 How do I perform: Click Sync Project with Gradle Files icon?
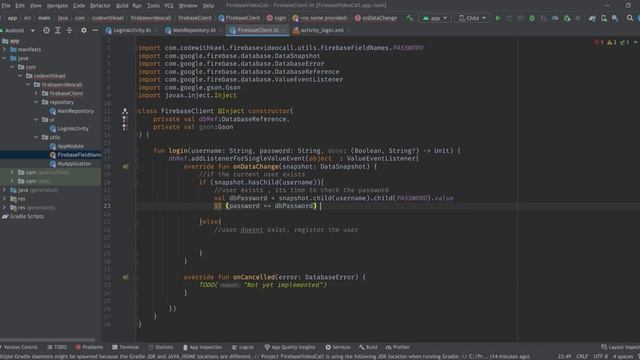coord(592,18)
